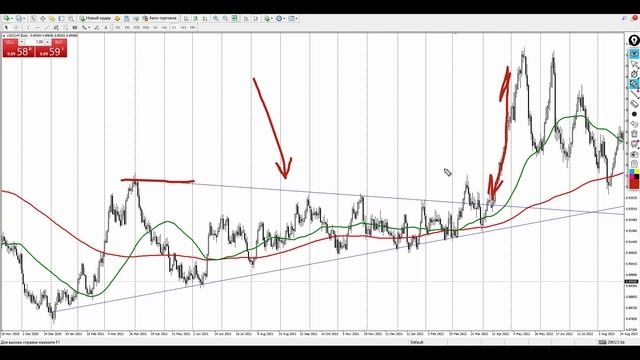Decrease trade volume with down arrow
The width and height of the screenshot is (640, 360).
click(x=22, y=42)
